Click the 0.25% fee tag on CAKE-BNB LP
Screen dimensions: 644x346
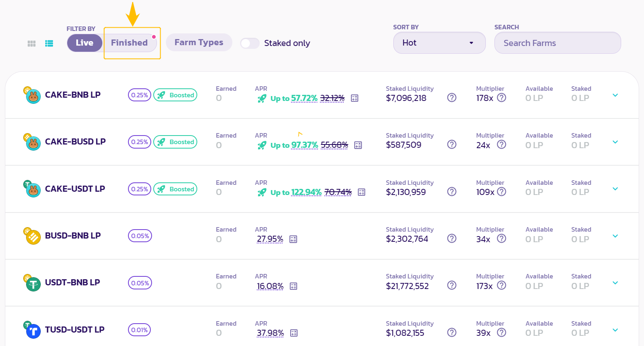click(x=139, y=95)
